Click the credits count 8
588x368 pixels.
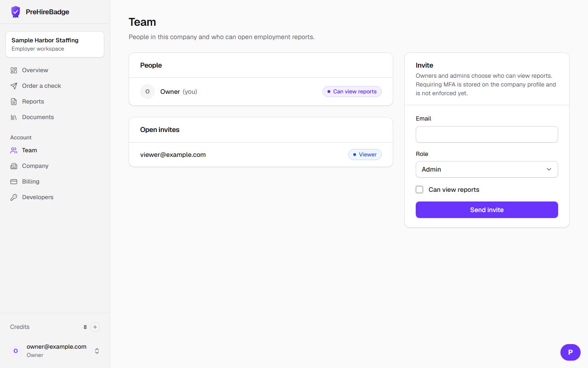pos(85,327)
